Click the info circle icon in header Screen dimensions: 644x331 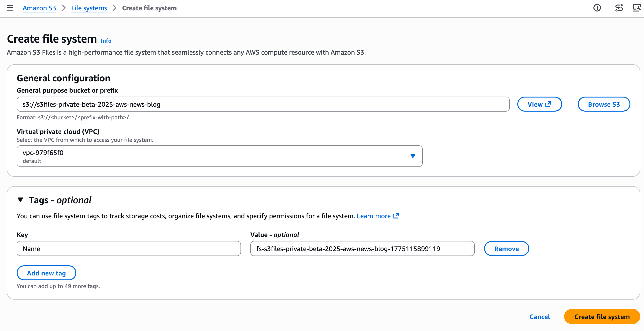tap(597, 8)
